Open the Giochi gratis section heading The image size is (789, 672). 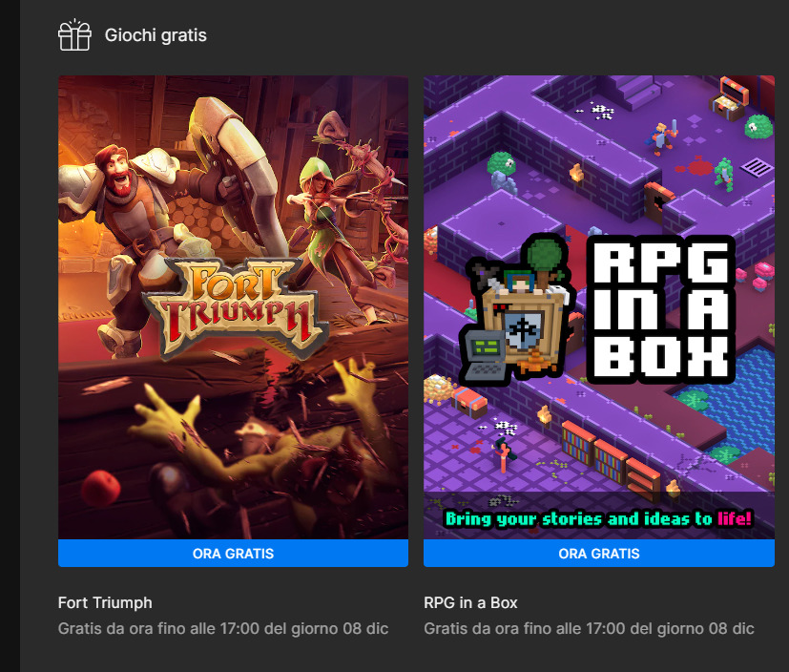156,35
